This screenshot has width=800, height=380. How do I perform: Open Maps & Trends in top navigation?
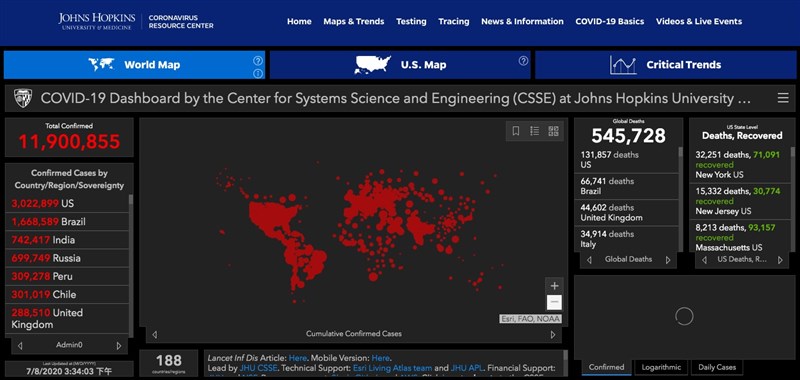pos(354,21)
